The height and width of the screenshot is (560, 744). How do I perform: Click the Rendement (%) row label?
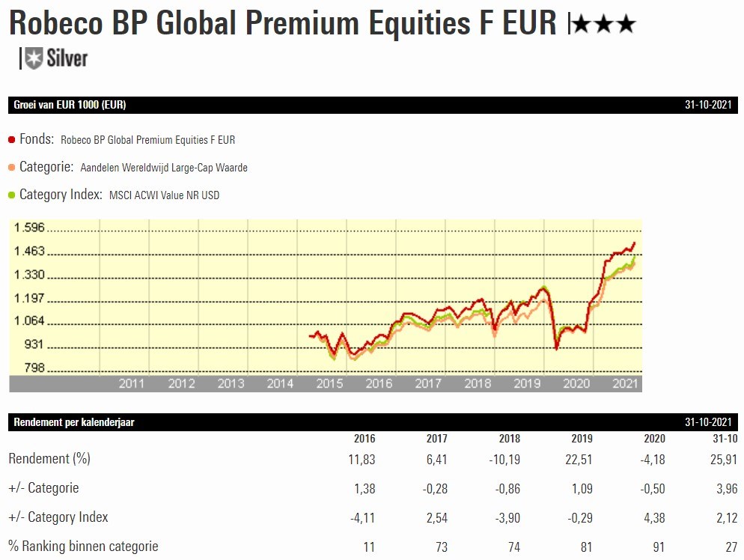(49, 458)
